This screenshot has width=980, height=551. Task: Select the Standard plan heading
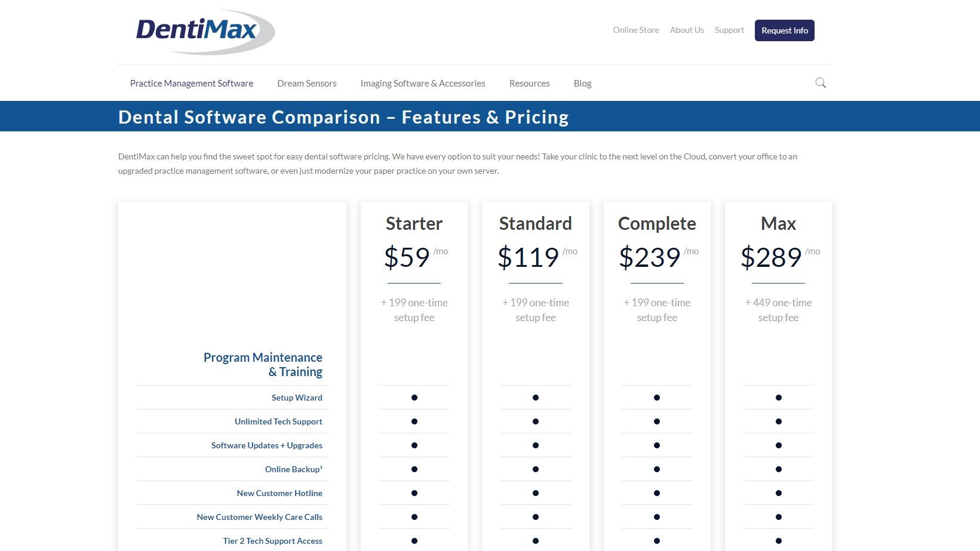536,223
